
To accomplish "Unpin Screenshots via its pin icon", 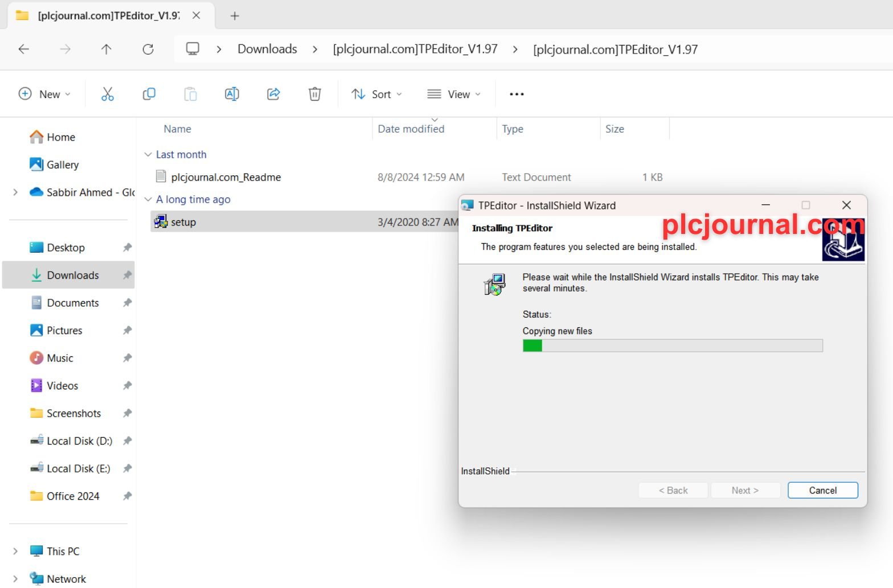I will pos(127,413).
